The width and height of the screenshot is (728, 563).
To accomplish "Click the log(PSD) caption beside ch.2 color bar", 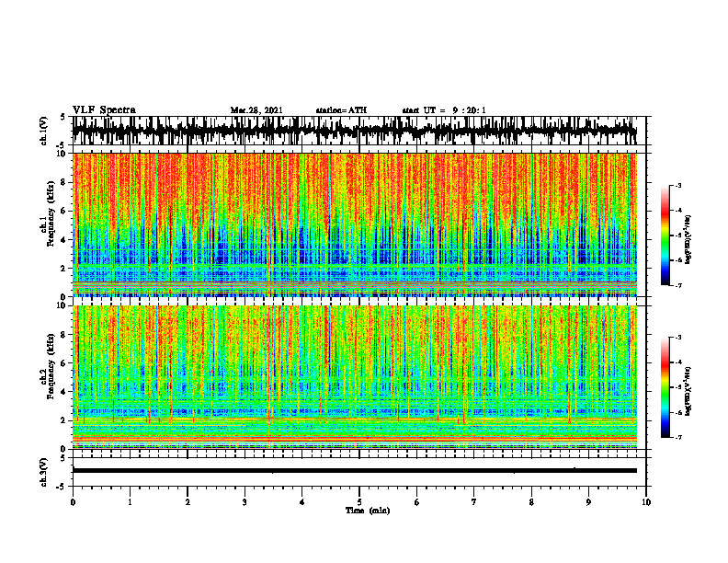I will (688, 391).
